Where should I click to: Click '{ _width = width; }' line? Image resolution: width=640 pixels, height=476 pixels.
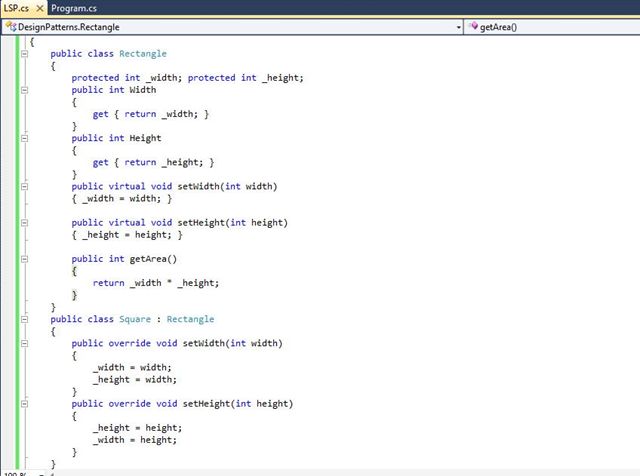pyautogui.click(x=122, y=199)
